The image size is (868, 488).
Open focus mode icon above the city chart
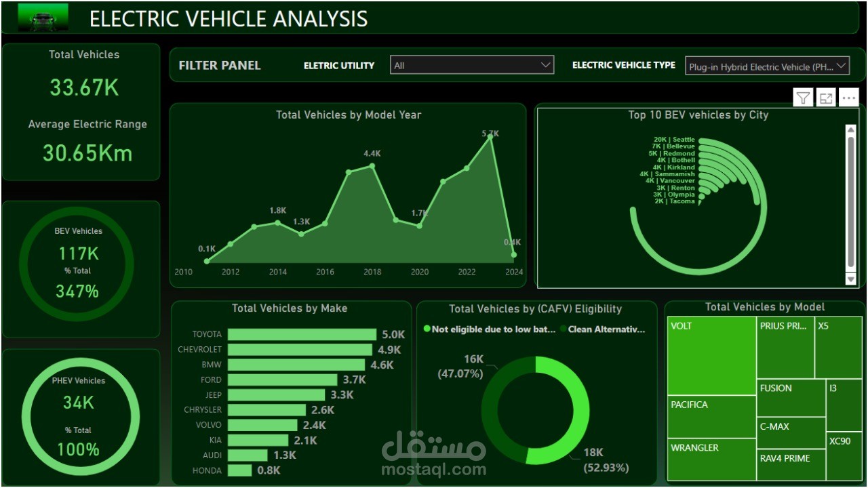tap(825, 98)
